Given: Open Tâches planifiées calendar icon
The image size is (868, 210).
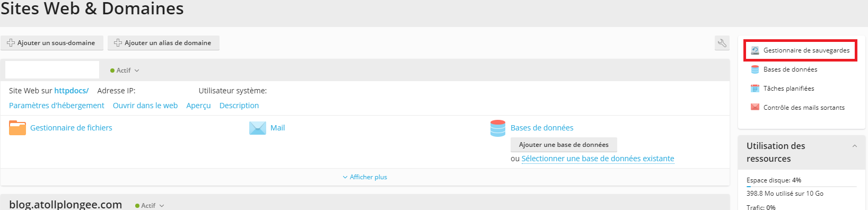Looking at the screenshot, I should [755, 89].
